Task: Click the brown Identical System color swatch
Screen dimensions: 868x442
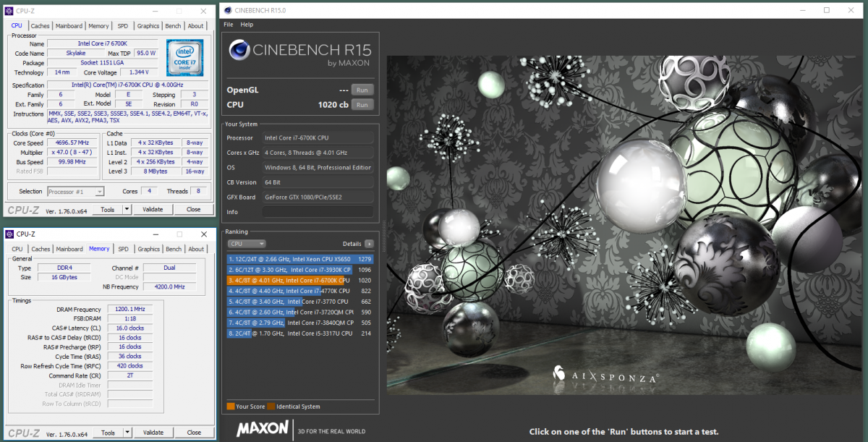Action: pyautogui.click(x=271, y=407)
